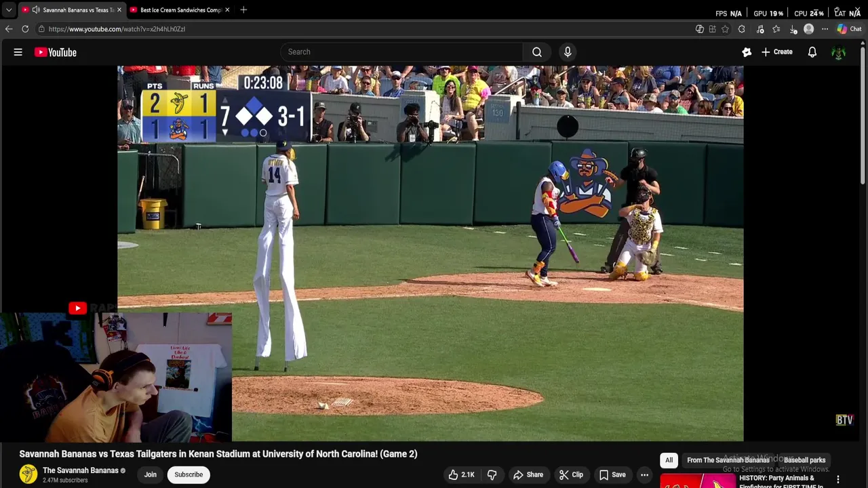Open the icon left of Create
Screen dimensions: 868x488
point(747,52)
